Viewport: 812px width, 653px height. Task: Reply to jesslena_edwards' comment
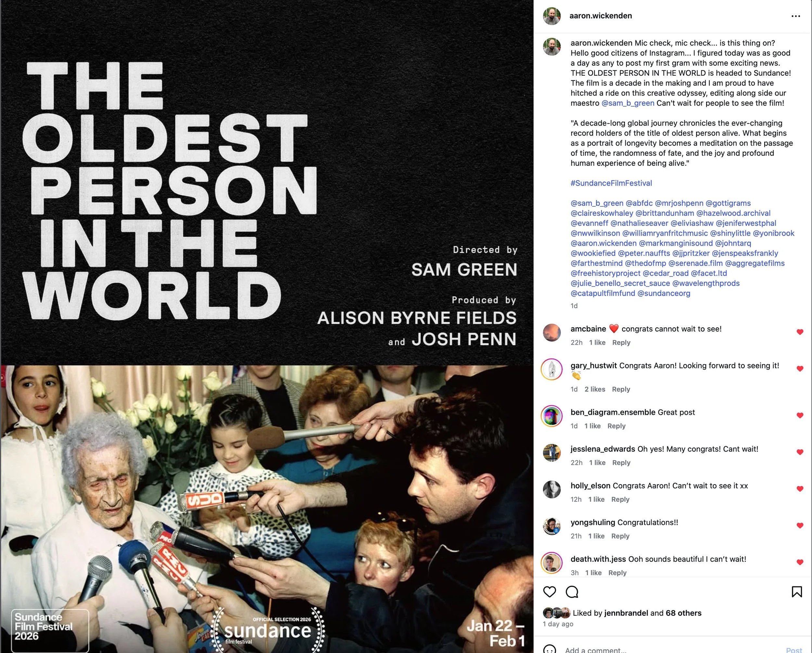click(621, 462)
